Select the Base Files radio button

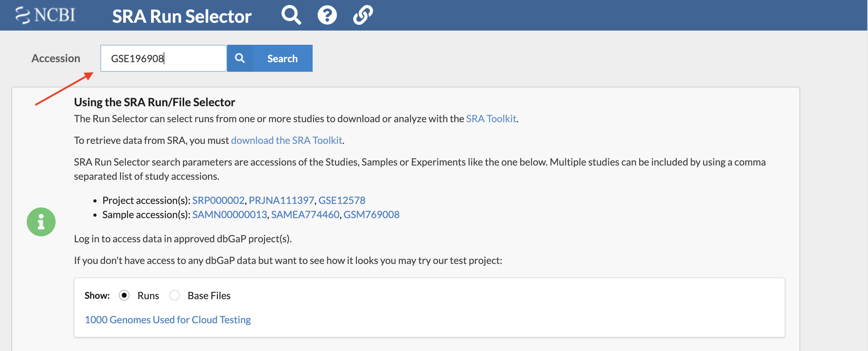(x=175, y=295)
